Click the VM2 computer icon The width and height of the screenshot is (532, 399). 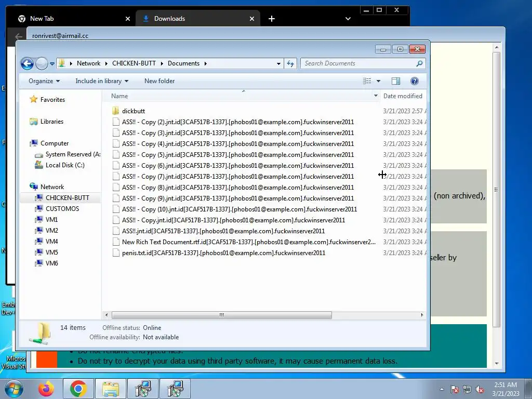pos(38,230)
